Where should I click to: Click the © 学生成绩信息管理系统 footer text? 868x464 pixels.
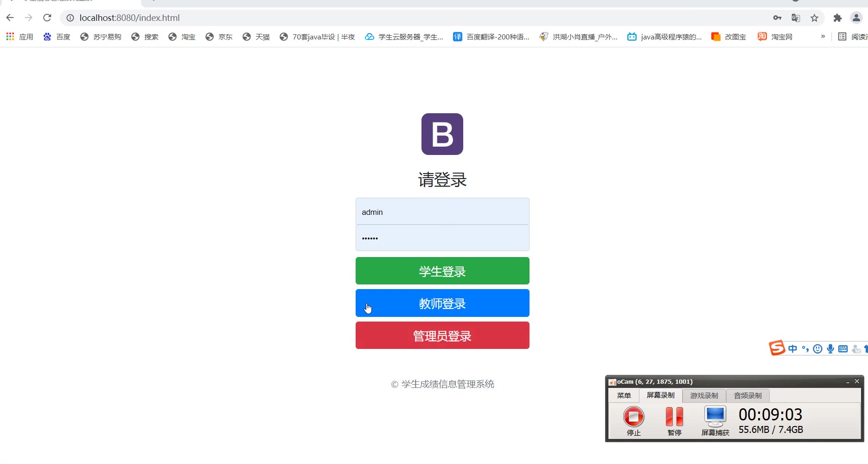click(442, 384)
